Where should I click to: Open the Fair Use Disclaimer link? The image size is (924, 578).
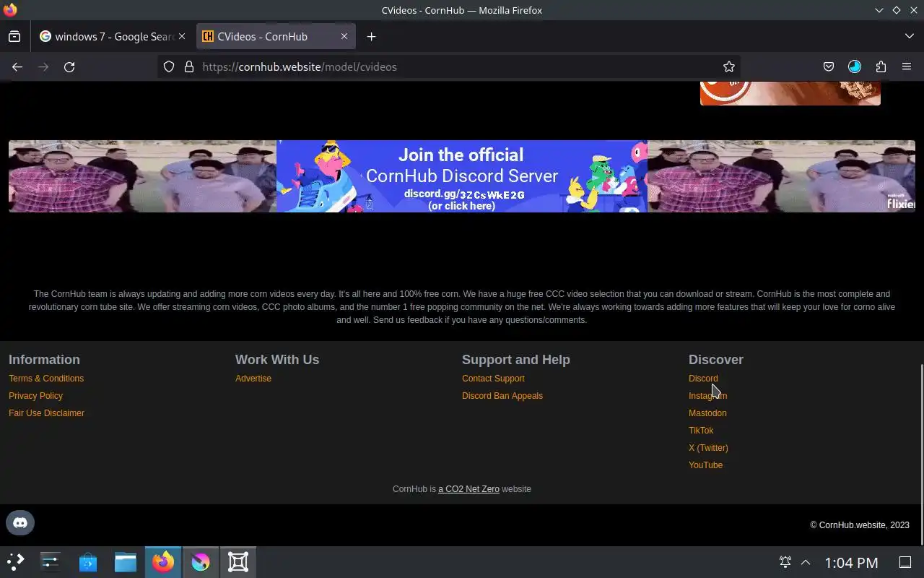[x=46, y=413]
